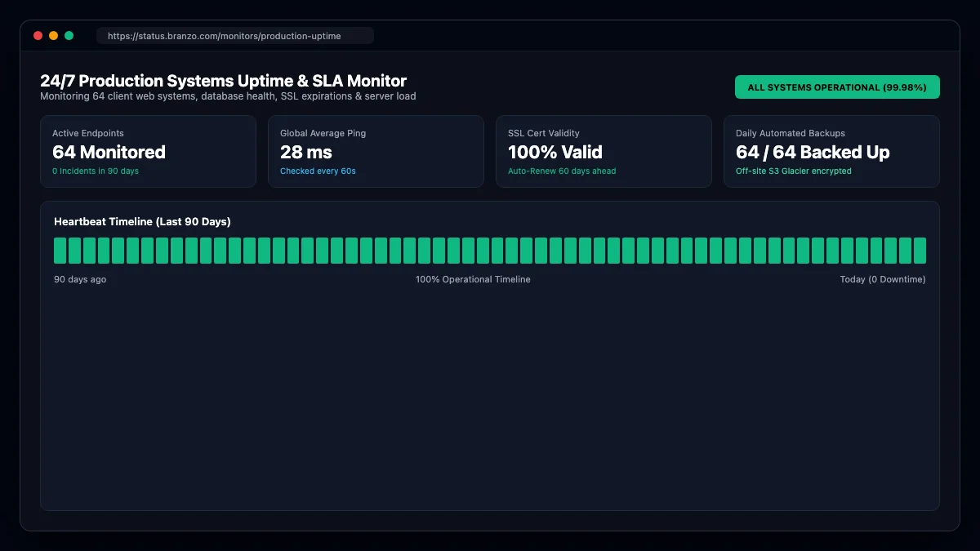Select the "28 ms" ping value
This screenshot has height=551, width=980.
click(x=306, y=153)
